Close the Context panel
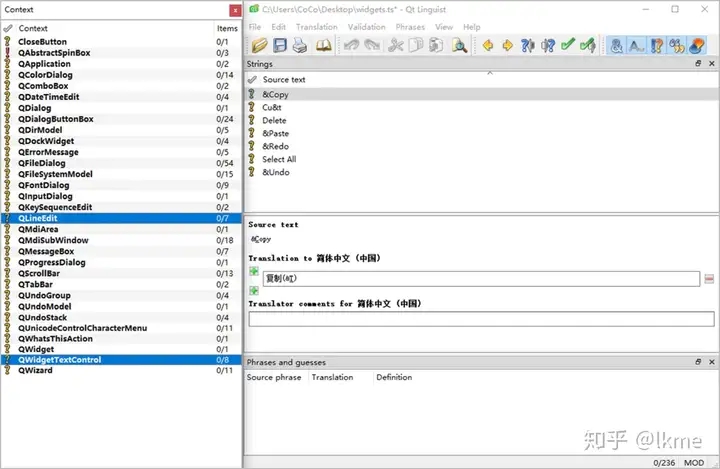The image size is (720, 469). 234,9
